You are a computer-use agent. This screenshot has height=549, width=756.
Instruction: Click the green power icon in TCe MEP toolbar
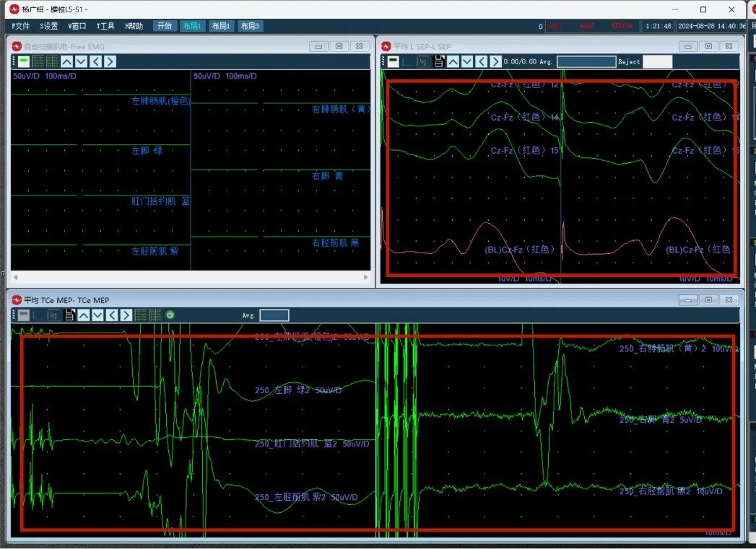pos(170,315)
